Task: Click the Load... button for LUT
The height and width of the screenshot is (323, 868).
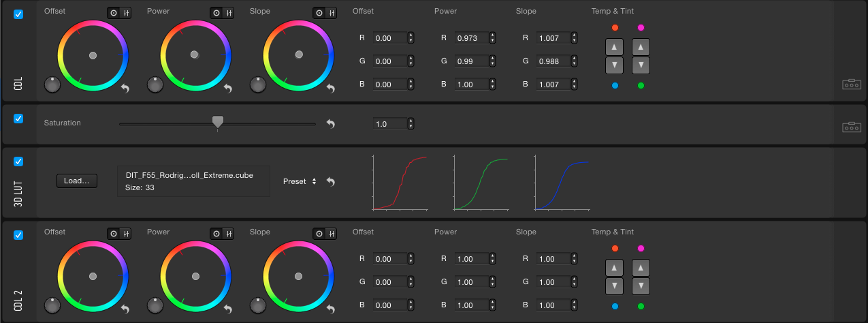Action: (77, 181)
